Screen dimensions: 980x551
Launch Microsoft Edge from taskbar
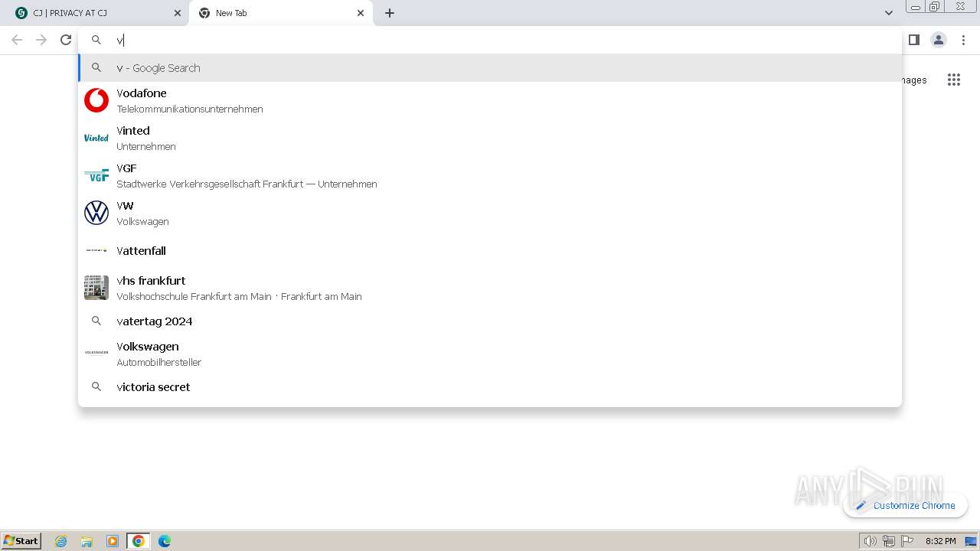pyautogui.click(x=165, y=541)
